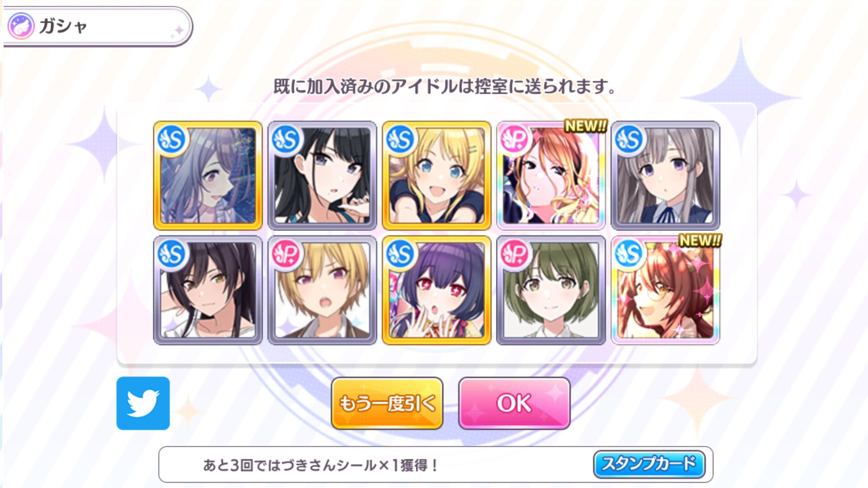868x488 pixels.
Task: Select the short blonde-haired P idol card
Action: 322,290
